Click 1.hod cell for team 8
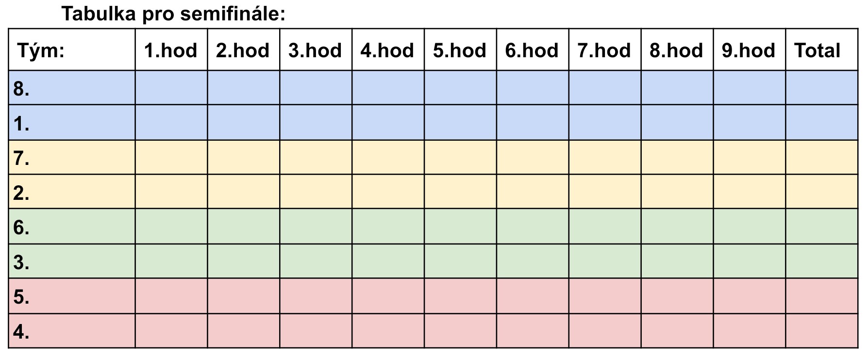Viewport: 868px width, 357px height. [171, 88]
